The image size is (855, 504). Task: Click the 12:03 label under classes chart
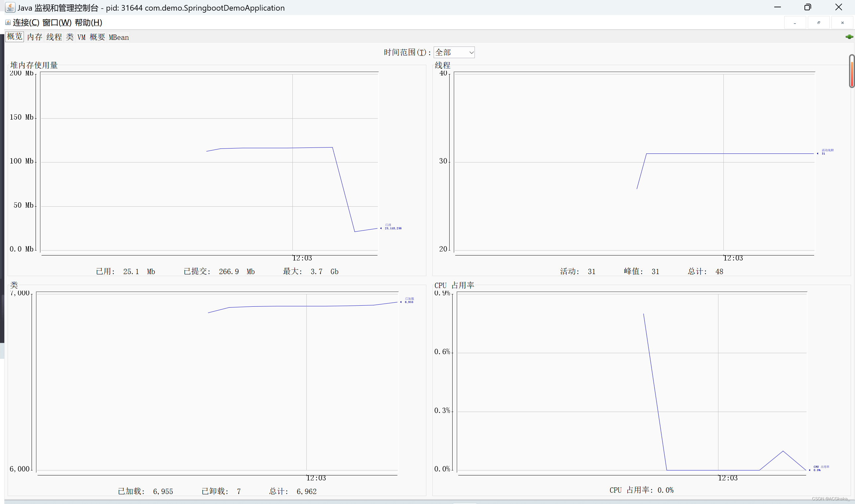(x=316, y=478)
